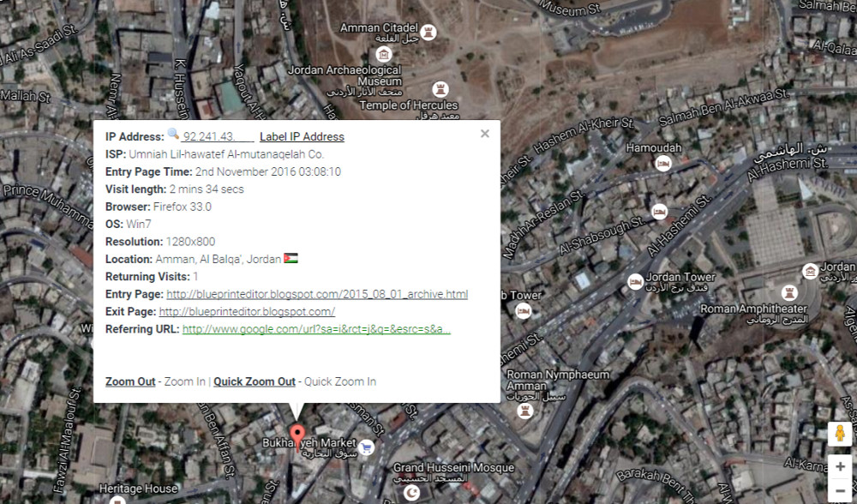Click the Amman Citadel landmark icon
Image resolution: width=857 pixels, height=504 pixels.
[x=428, y=33]
